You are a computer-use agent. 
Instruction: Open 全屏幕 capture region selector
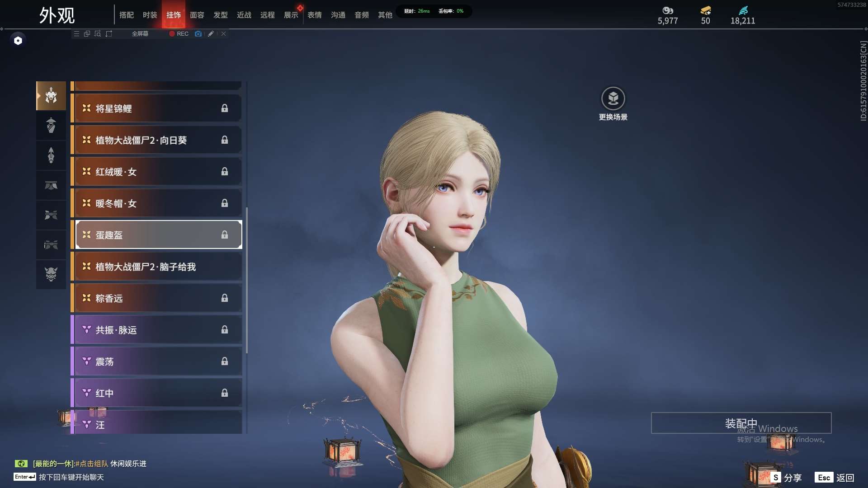[x=140, y=34]
